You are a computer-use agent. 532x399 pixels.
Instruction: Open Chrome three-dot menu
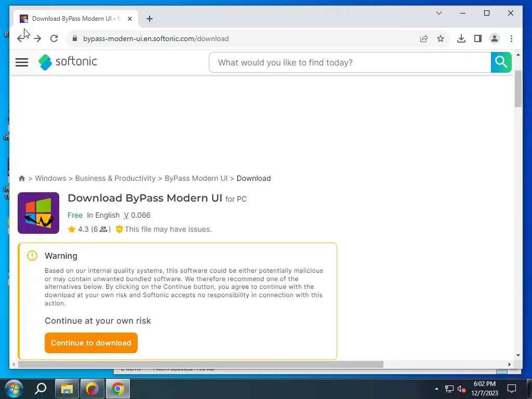511,38
